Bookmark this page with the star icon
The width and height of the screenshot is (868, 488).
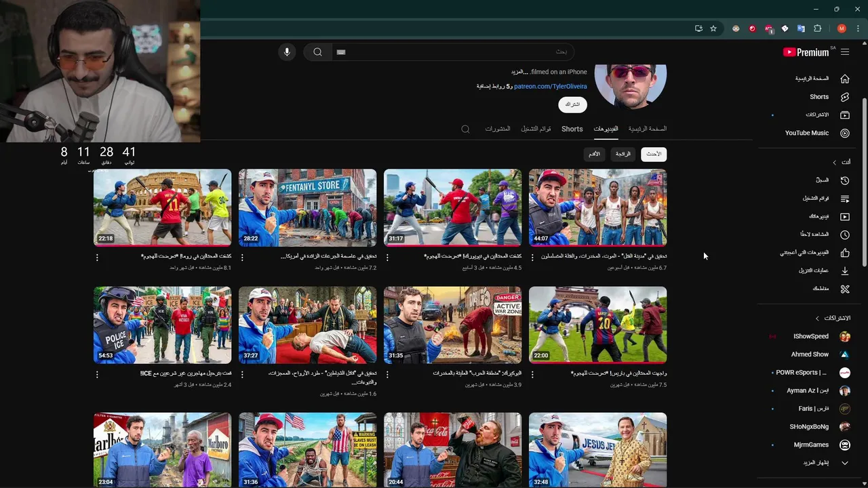(x=713, y=28)
